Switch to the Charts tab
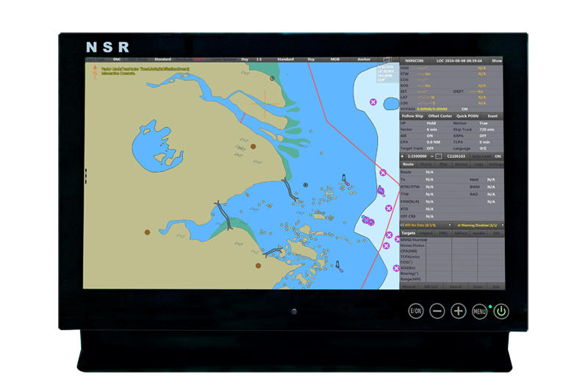The height and width of the screenshot is (391, 588). [427, 165]
